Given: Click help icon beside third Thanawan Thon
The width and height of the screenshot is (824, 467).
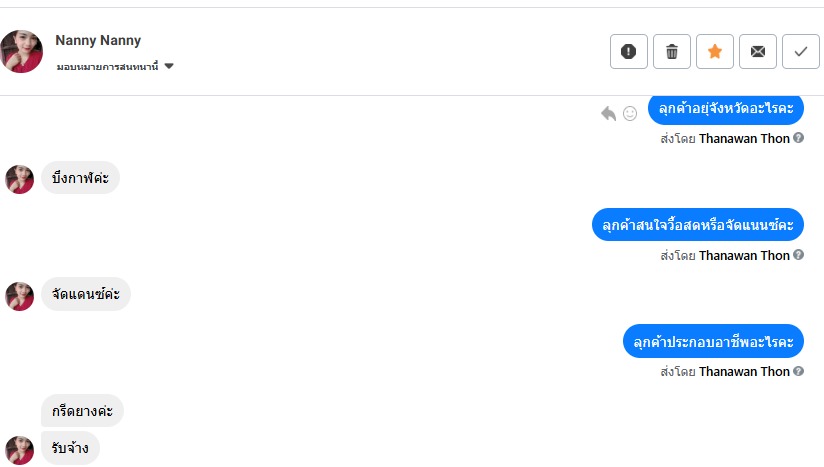Looking at the screenshot, I should tap(798, 371).
